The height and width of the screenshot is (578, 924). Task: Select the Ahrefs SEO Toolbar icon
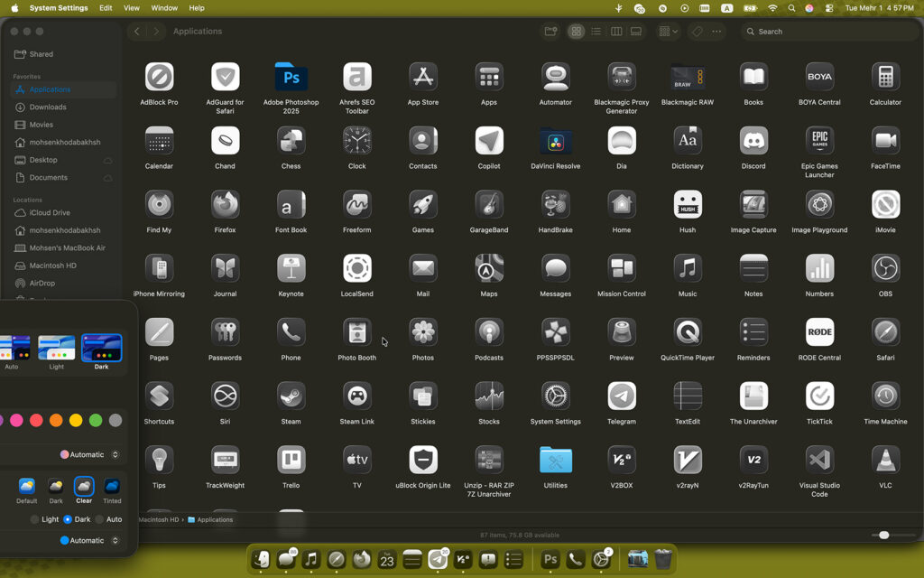coord(357,78)
